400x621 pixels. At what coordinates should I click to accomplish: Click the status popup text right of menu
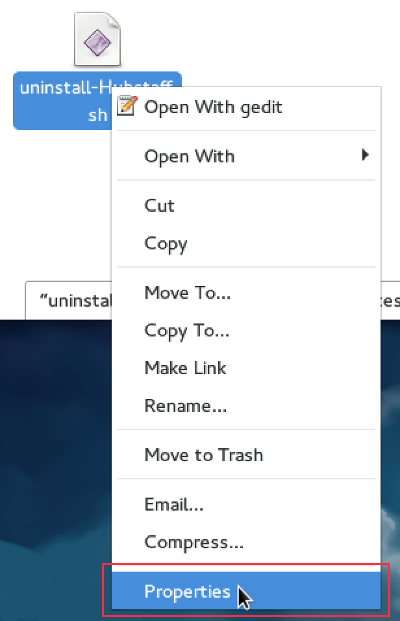(390, 301)
